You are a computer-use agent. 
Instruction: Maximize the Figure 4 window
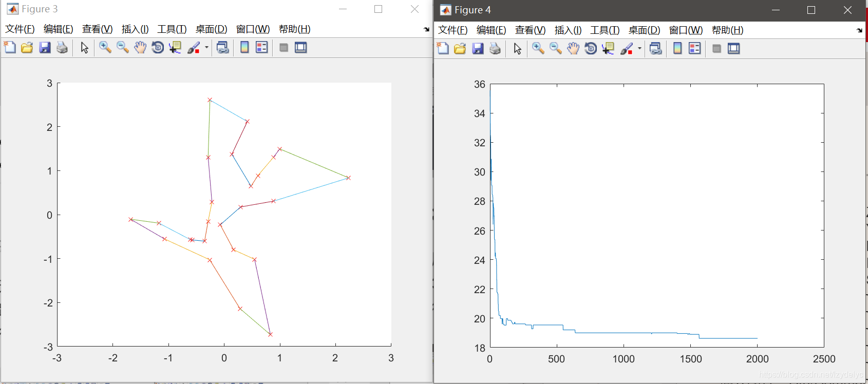pyautogui.click(x=812, y=10)
